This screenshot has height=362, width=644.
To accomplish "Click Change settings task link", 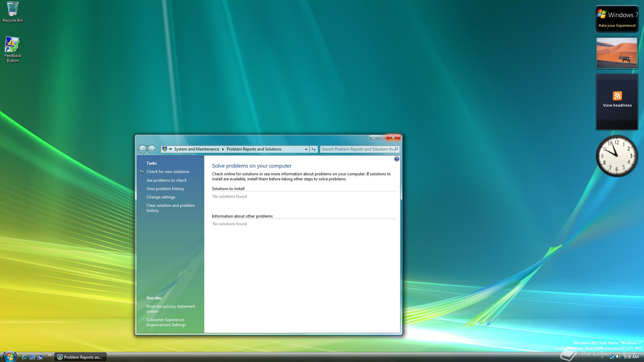I will click(161, 197).
